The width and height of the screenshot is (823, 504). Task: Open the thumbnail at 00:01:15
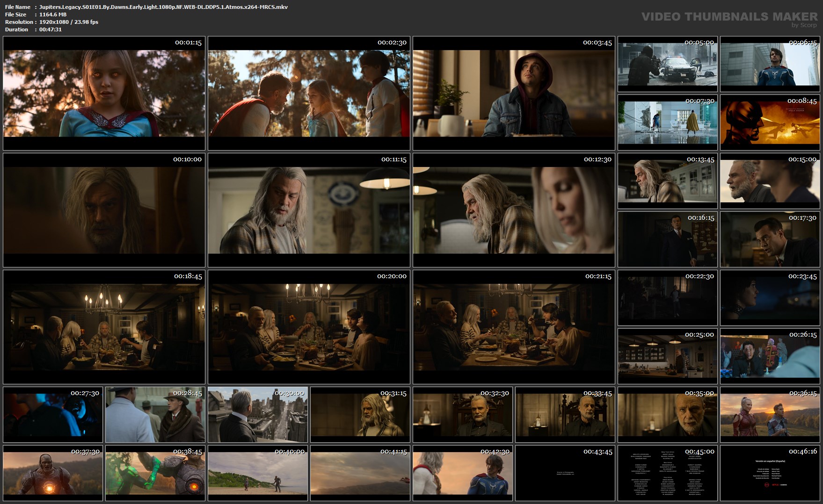pyautogui.click(x=104, y=94)
